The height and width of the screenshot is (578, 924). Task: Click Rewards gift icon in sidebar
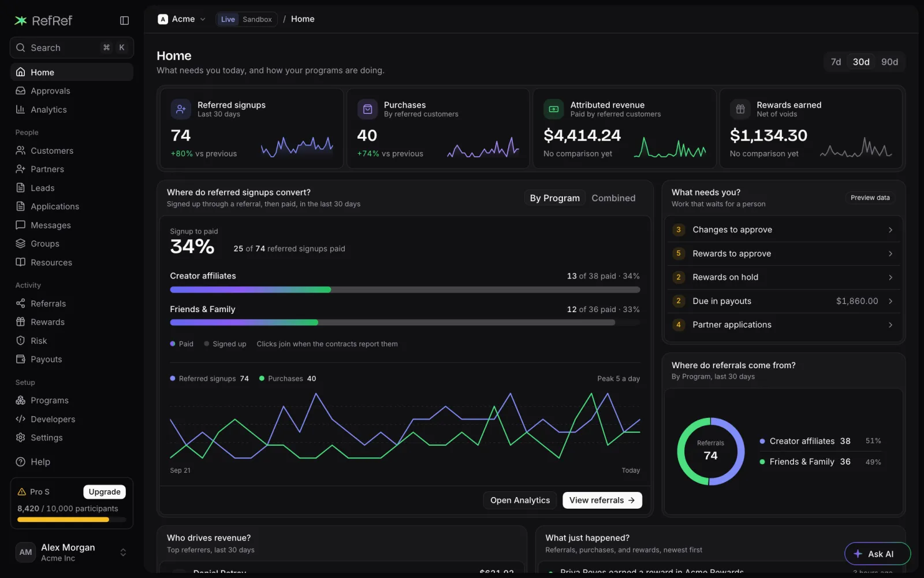(x=21, y=322)
